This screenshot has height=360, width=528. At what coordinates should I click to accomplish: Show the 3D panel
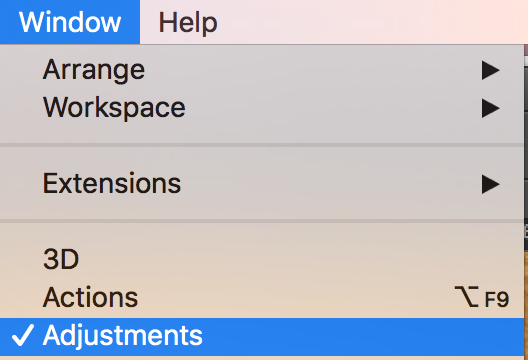(262, 259)
